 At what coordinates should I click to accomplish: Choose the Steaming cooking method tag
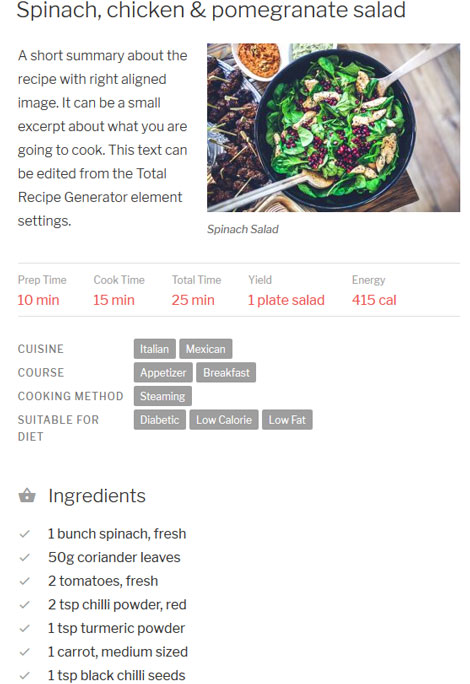click(162, 396)
